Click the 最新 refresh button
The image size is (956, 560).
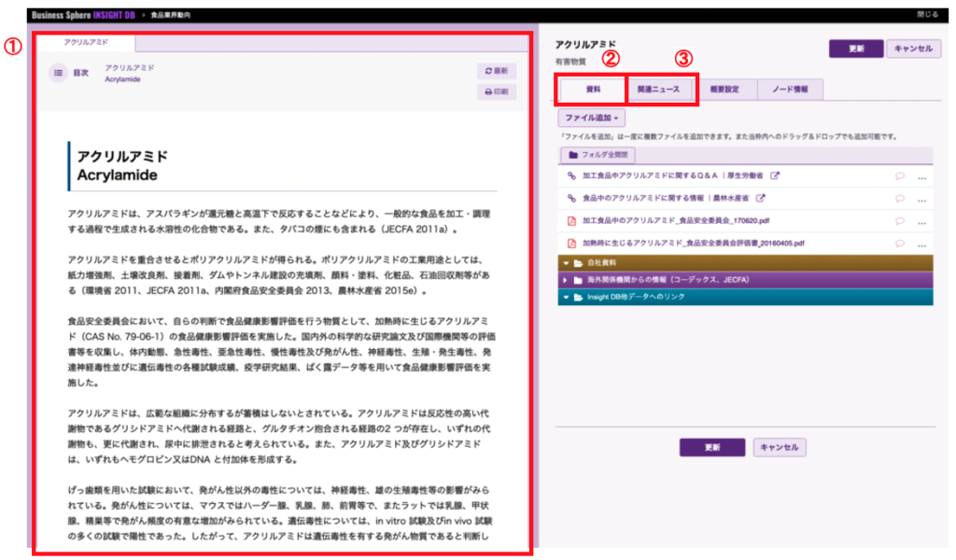tap(496, 70)
